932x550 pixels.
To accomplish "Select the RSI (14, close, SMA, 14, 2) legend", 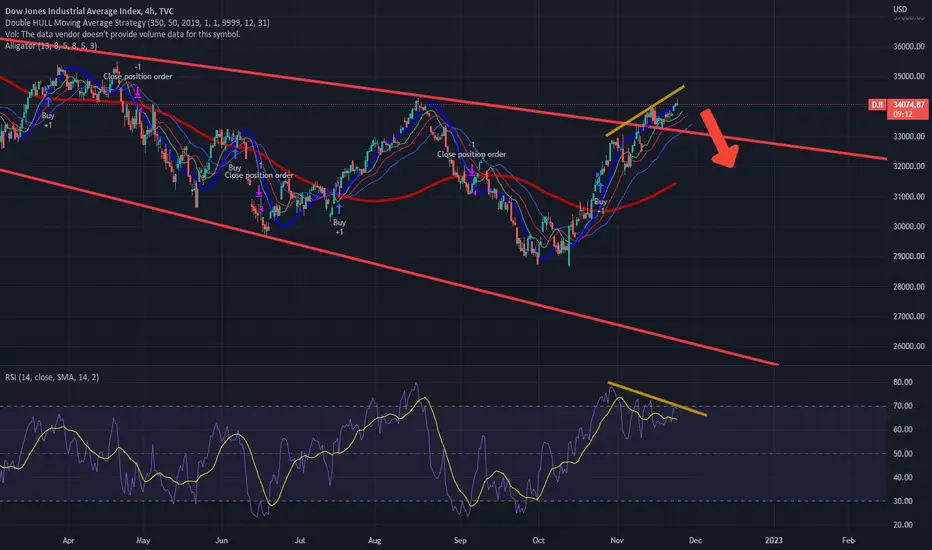I will click(x=52, y=377).
